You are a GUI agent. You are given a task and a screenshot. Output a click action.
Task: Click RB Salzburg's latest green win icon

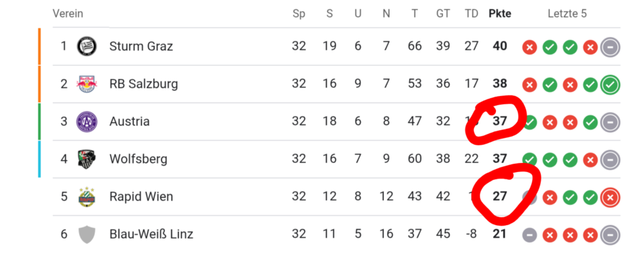611,84
